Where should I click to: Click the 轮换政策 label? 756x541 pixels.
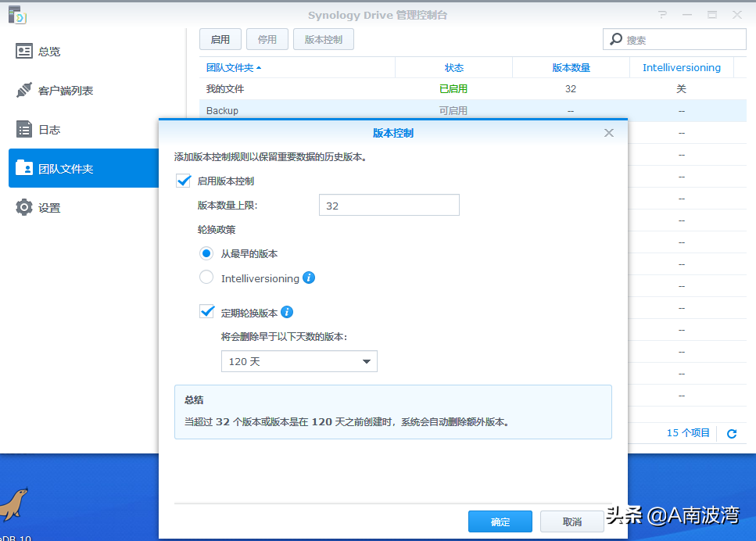click(217, 230)
